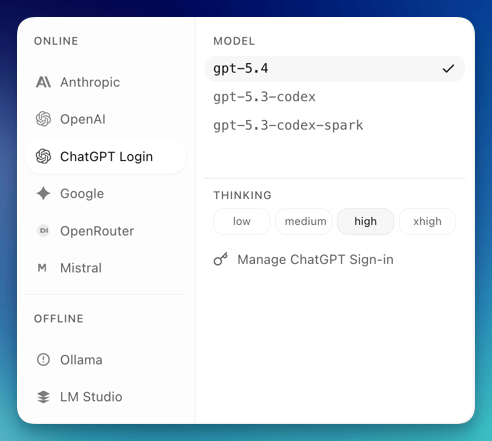Open the LM Studio offline provider
492x441 pixels.
click(x=105, y=397)
